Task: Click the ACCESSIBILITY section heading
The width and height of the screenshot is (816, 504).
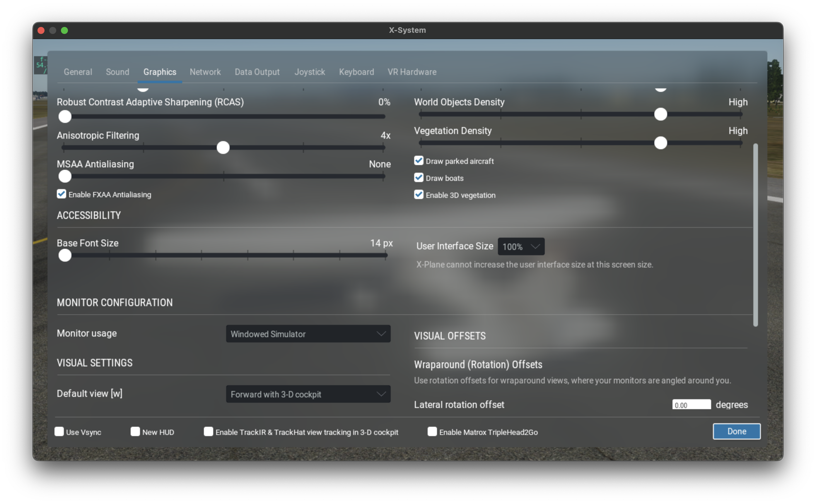Action: (x=89, y=216)
